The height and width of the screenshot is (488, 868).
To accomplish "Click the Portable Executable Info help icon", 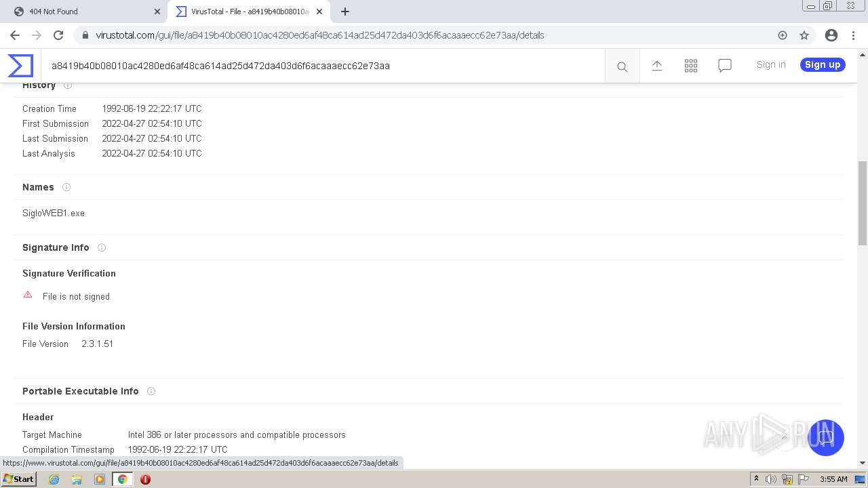I will pos(151,391).
